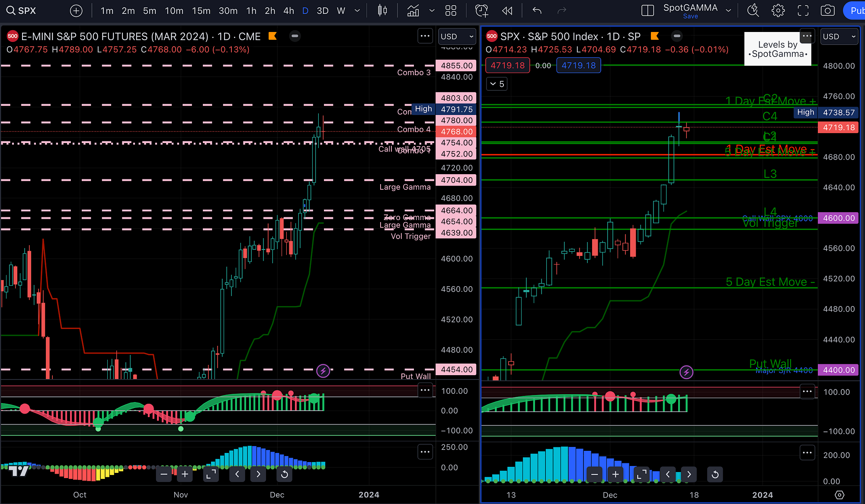
Task: Maximize the E-MINI chart pane
Action: [x=211, y=474]
